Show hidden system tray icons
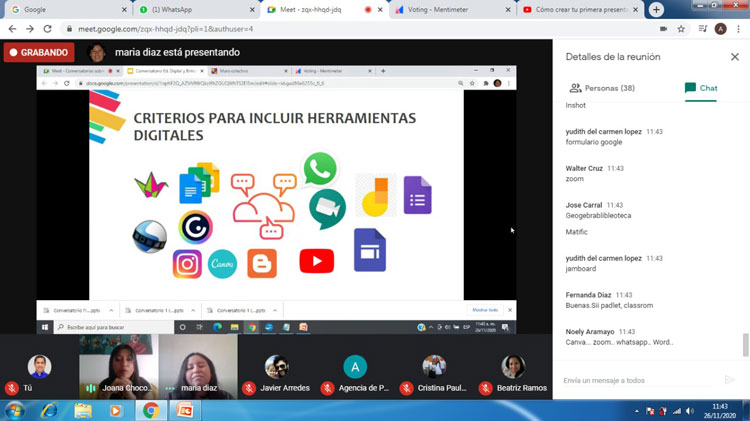Screen dimensions: 750x421 637,411
